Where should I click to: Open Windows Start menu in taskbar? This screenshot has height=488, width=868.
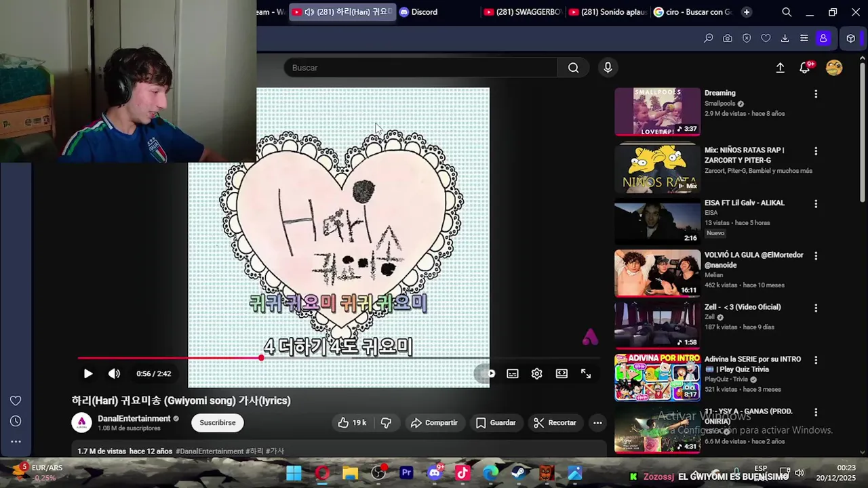coord(294,473)
